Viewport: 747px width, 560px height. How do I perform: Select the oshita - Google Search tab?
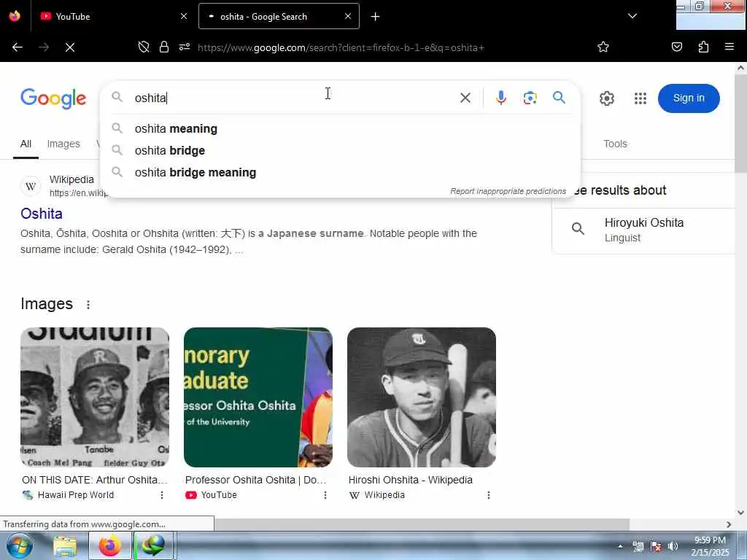pyautogui.click(x=279, y=16)
